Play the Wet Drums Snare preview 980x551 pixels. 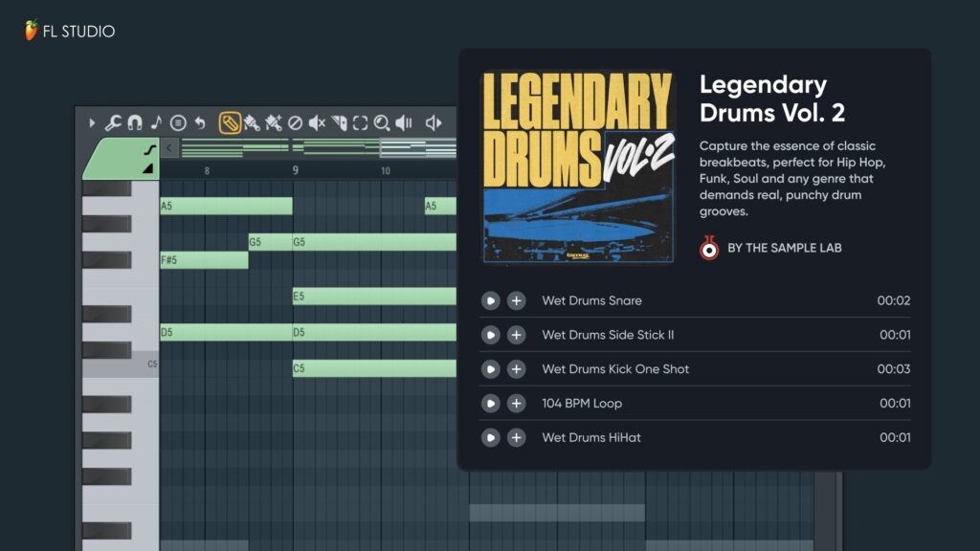click(491, 301)
